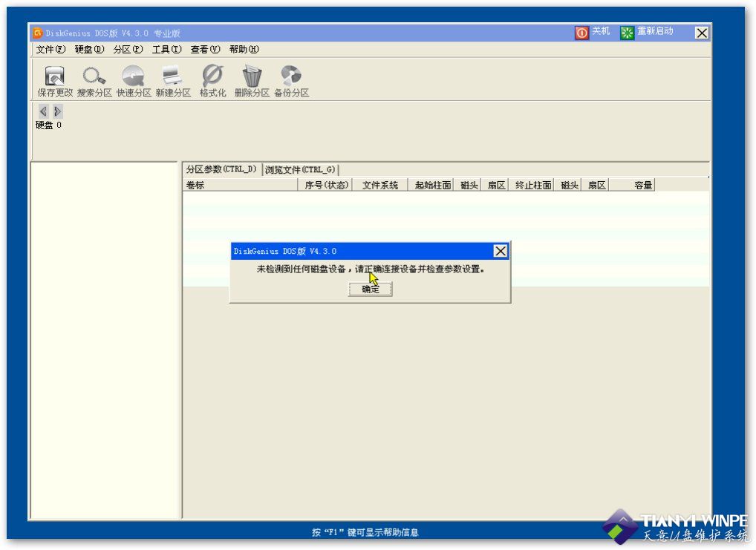Select the 删除分区 delete partition icon
The image size is (756, 550).
pos(252,81)
